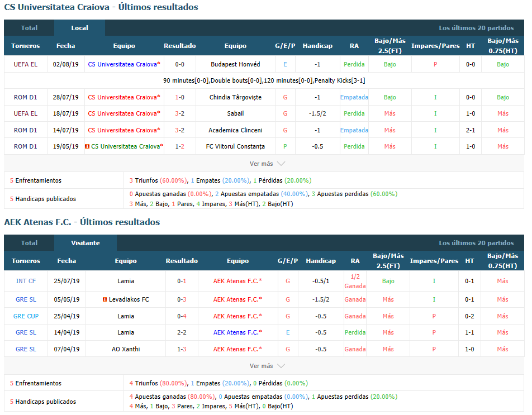
Task: Click the INT CF tournament link
Action: pos(26,281)
